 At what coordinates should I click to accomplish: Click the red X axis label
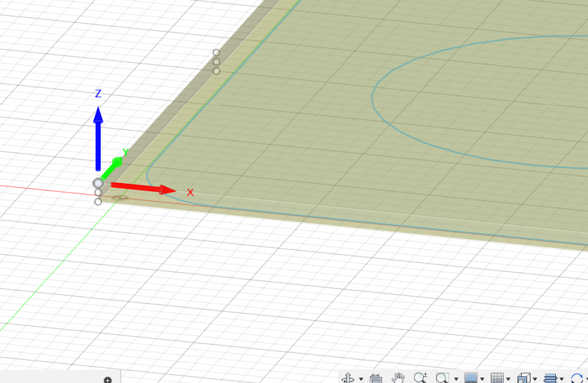190,193
